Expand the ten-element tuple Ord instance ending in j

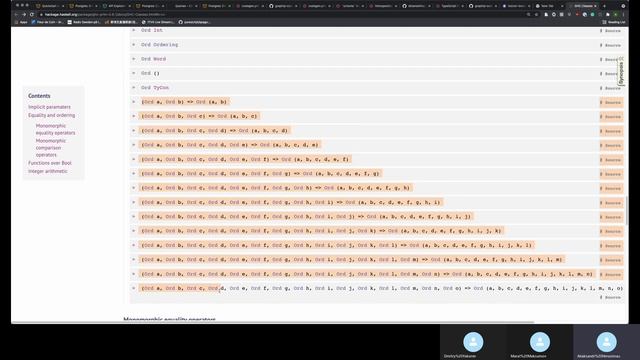[133, 216]
